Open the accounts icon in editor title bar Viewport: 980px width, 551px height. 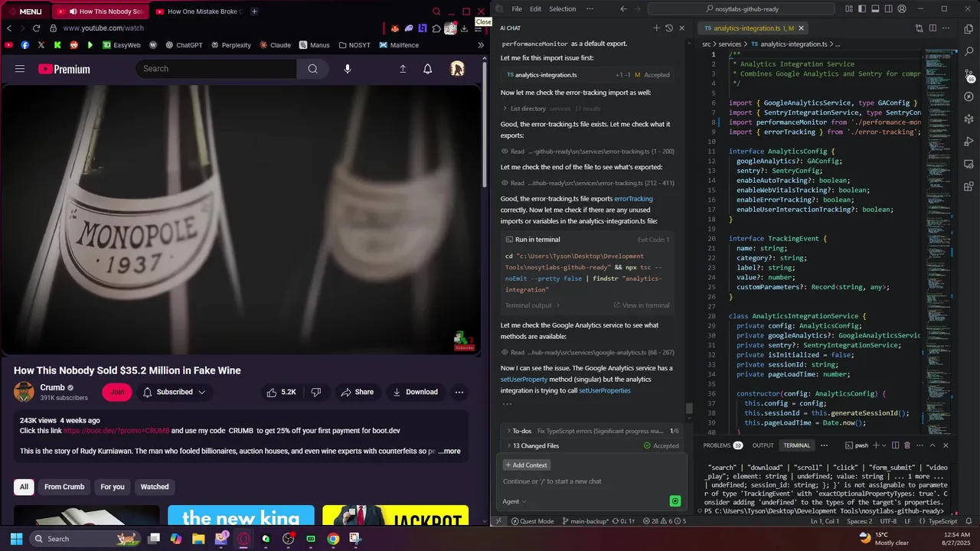click(902, 9)
